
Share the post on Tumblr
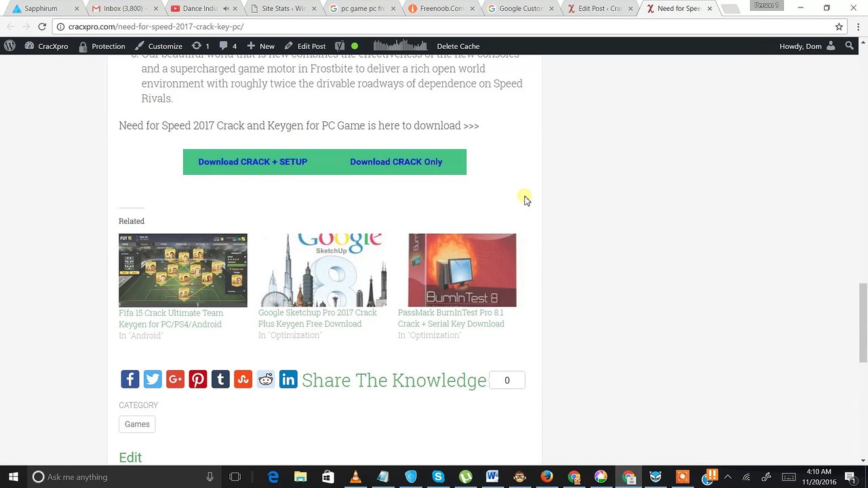click(x=220, y=380)
